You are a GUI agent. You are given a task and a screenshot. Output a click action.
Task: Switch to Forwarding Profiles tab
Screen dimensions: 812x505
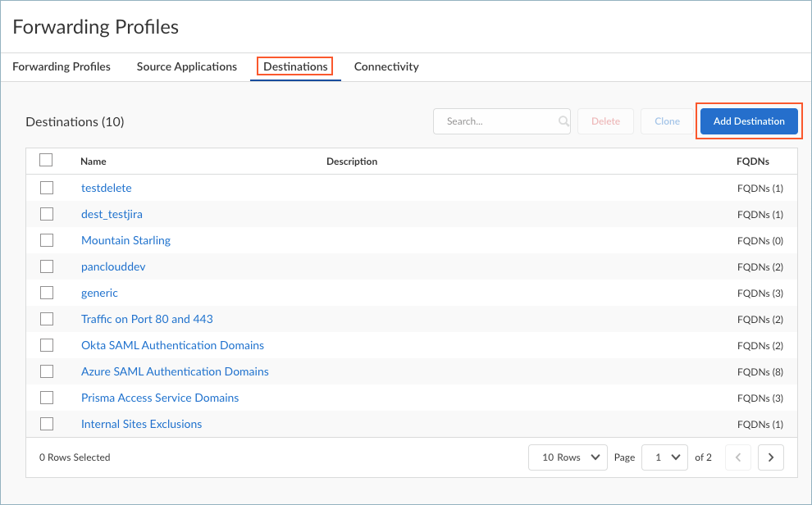62,67
